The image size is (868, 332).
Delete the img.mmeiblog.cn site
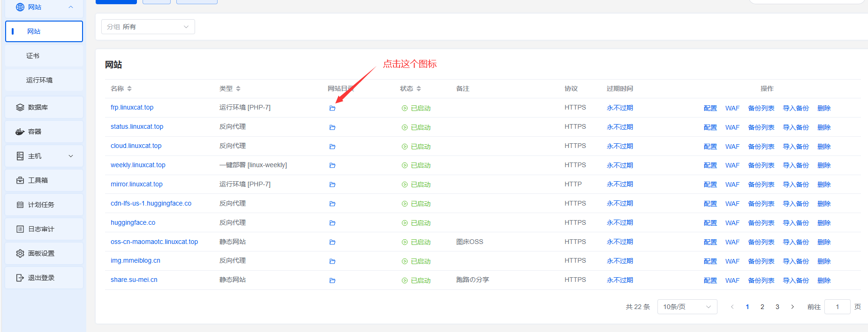tap(824, 261)
